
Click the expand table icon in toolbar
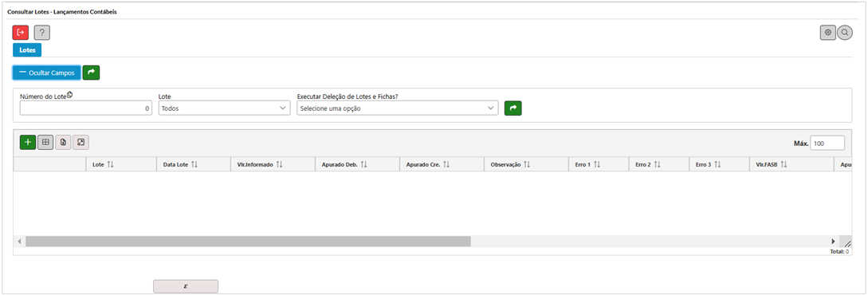pyautogui.click(x=81, y=142)
